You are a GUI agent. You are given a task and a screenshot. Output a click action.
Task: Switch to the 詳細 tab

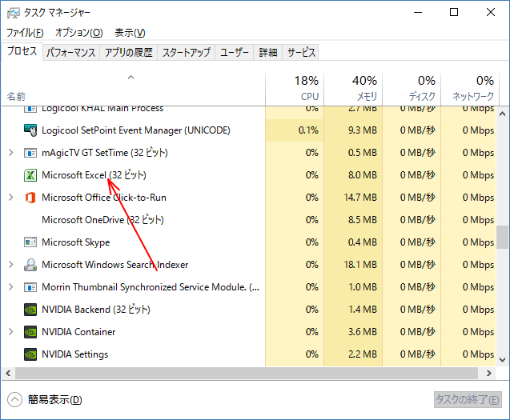coord(268,52)
